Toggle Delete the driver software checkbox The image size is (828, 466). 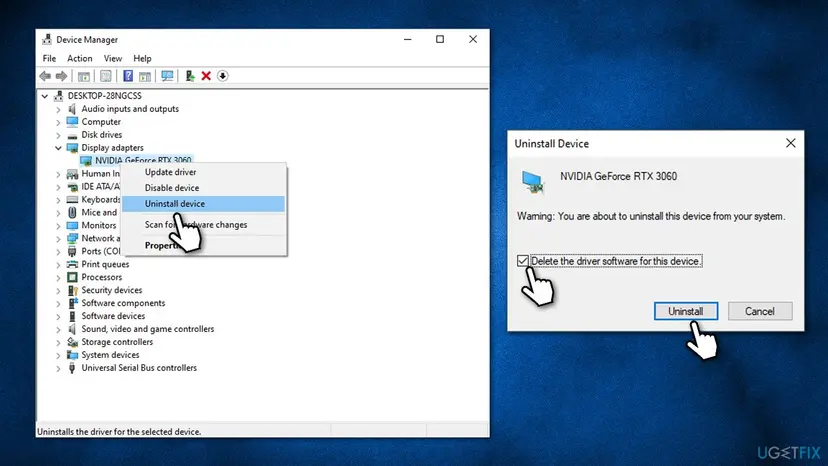[523, 261]
